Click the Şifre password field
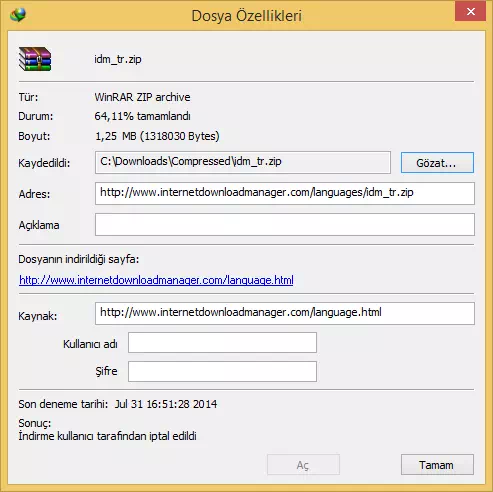Image resolution: width=493 pixels, height=492 pixels. (x=222, y=371)
